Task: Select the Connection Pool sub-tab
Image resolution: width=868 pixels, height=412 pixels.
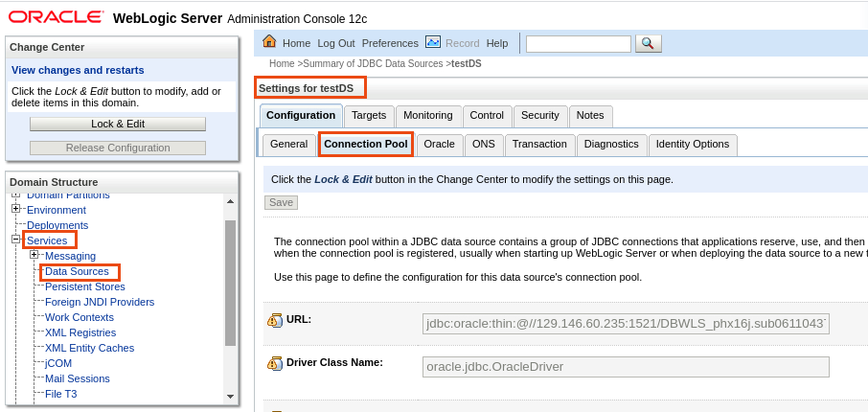Action: pyautogui.click(x=366, y=145)
